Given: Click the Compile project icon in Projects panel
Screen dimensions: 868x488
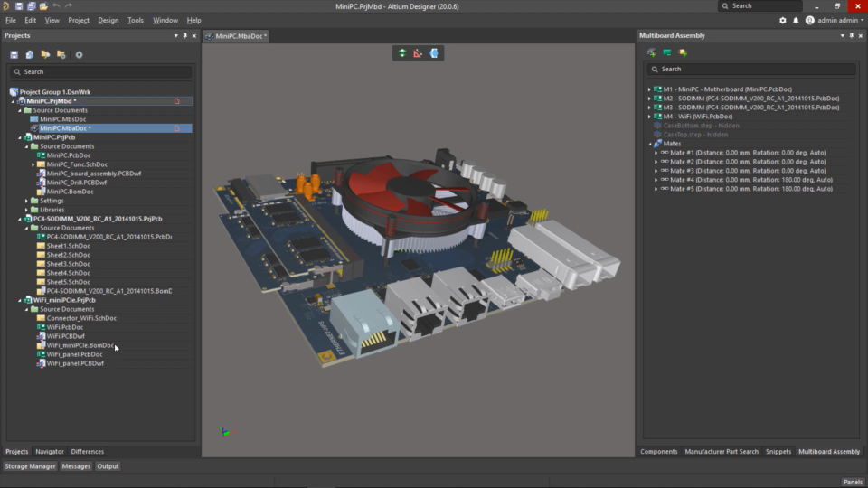Looking at the screenshot, I should click(30, 55).
